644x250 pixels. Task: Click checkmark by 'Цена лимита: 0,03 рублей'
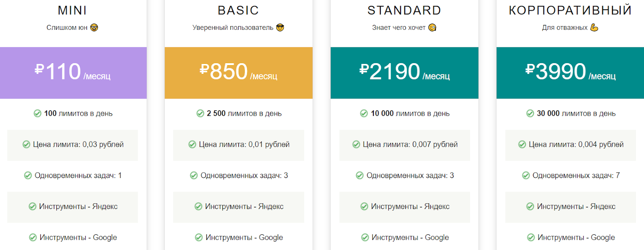click(x=26, y=144)
